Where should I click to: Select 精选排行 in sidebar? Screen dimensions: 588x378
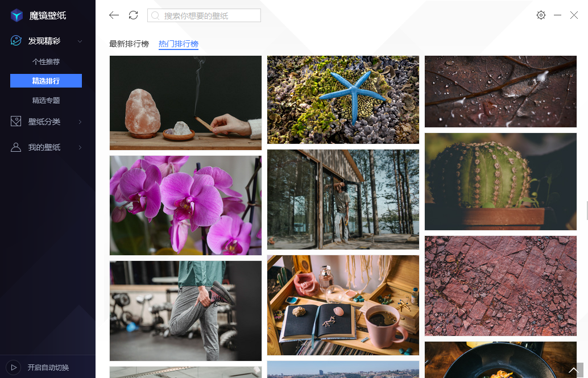(46, 81)
